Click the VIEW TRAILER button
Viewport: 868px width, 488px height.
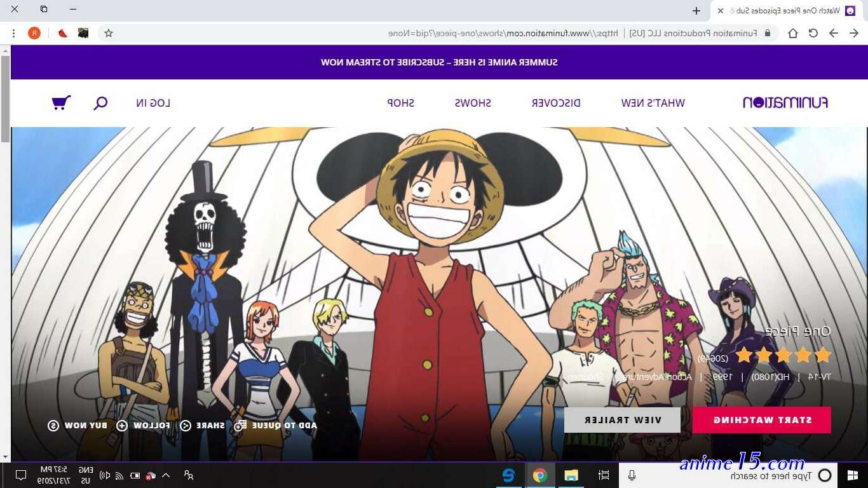622,420
